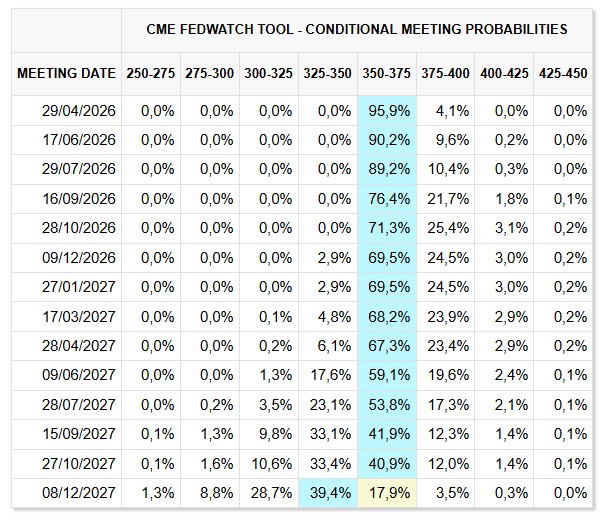Select the 425-450 column header
The image size is (609, 523).
[563, 74]
